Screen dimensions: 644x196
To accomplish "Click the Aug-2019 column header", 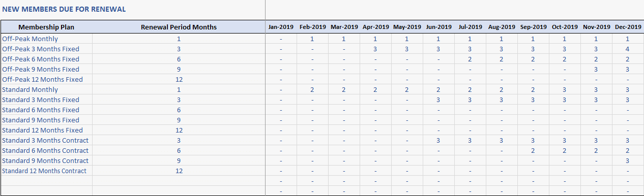I will (x=502, y=27).
